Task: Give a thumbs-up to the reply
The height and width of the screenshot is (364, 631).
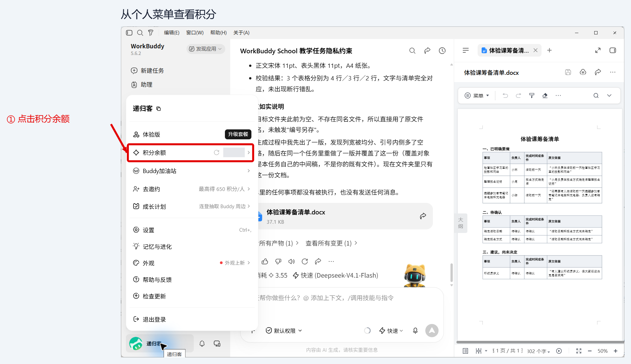Action: click(x=265, y=261)
